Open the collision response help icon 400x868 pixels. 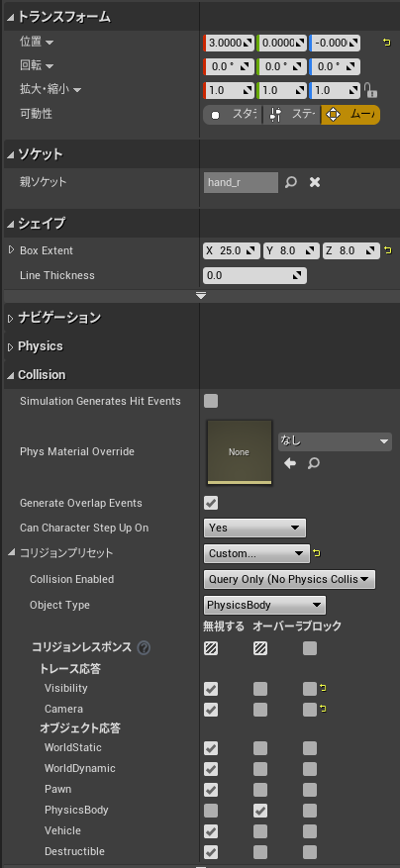coord(144,647)
